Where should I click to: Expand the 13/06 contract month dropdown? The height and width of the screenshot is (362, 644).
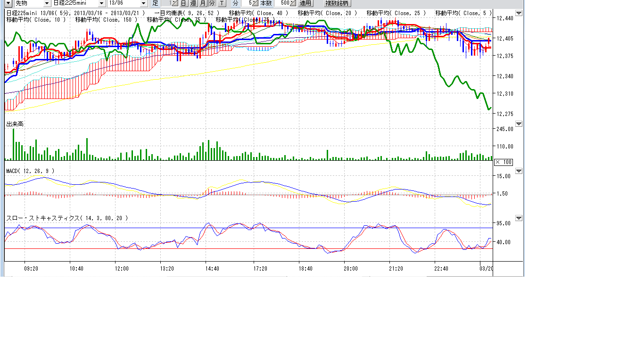point(143,3)
